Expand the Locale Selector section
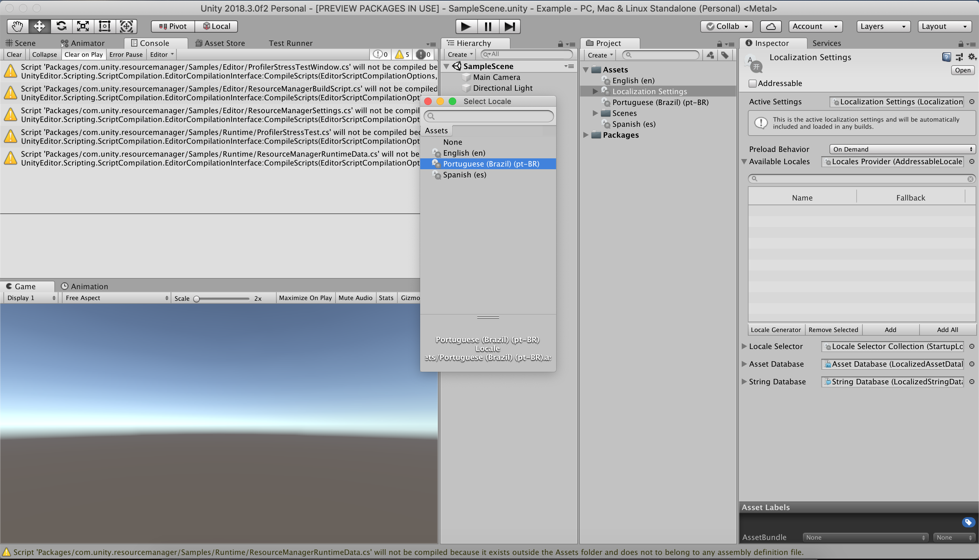979x560 pixels. tap(744, 346)
